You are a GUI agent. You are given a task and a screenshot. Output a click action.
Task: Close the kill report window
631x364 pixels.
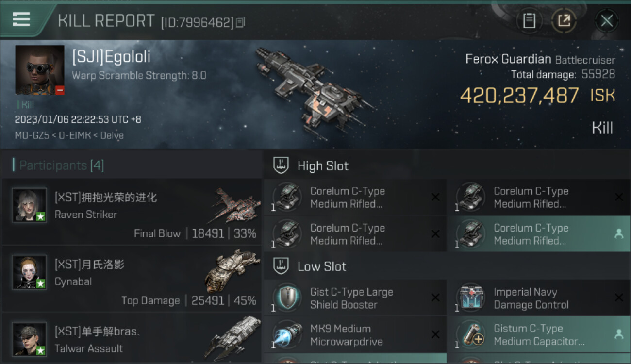(x=606, y=21)
